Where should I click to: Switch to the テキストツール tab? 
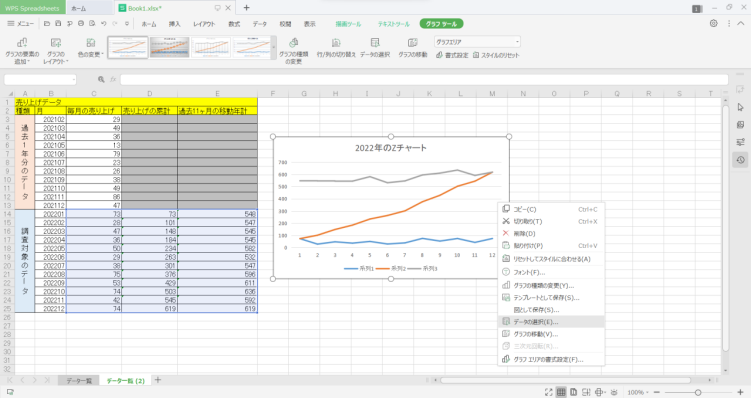(394, 24)
